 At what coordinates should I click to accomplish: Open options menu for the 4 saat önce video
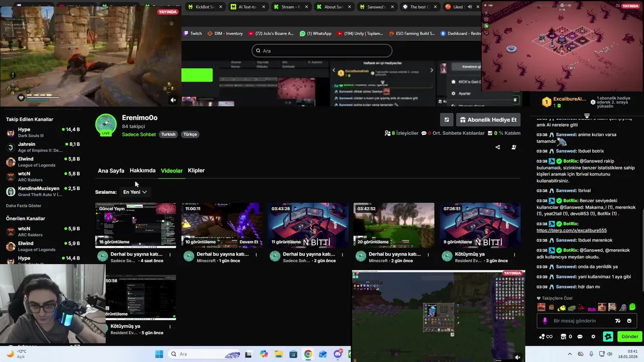(170, 255)
